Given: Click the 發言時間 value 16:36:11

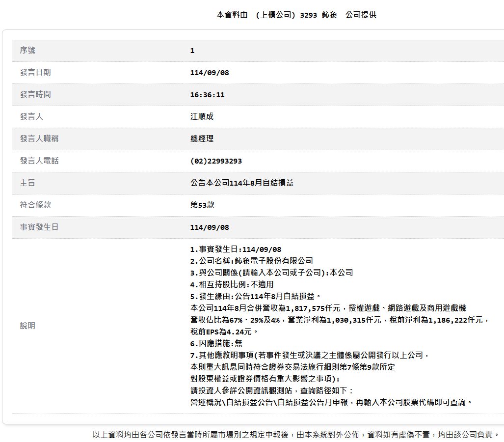Looking at the screenshot, I should (x=207, y=95).
